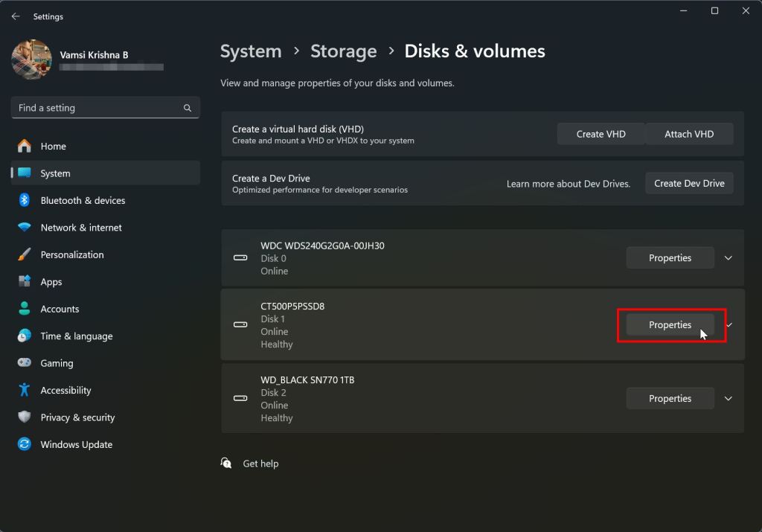Open Personalization settings

[106, 254]
